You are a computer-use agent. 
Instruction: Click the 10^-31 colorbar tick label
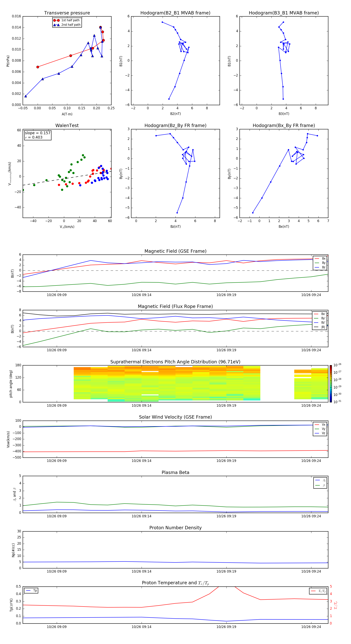coord(337,402)
